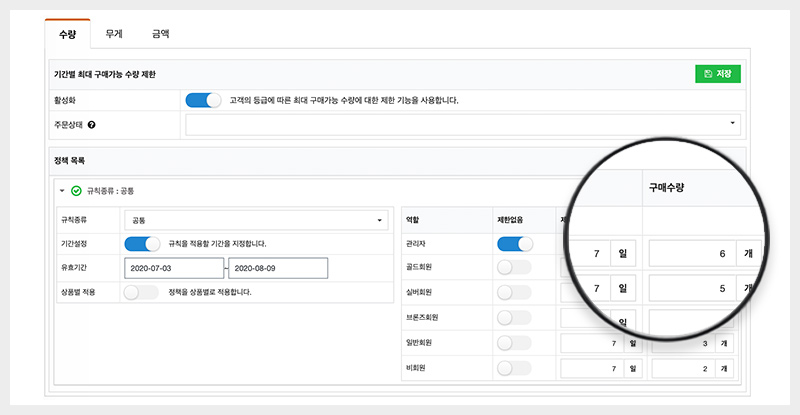Select the 수량 tab
Screen dimensions: 800x415
[68, 33]
